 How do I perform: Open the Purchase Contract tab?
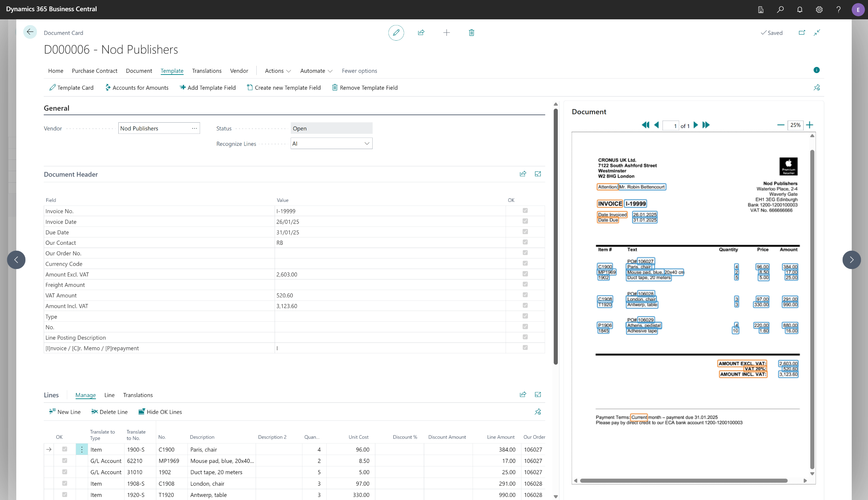click(x=95, y=71)
